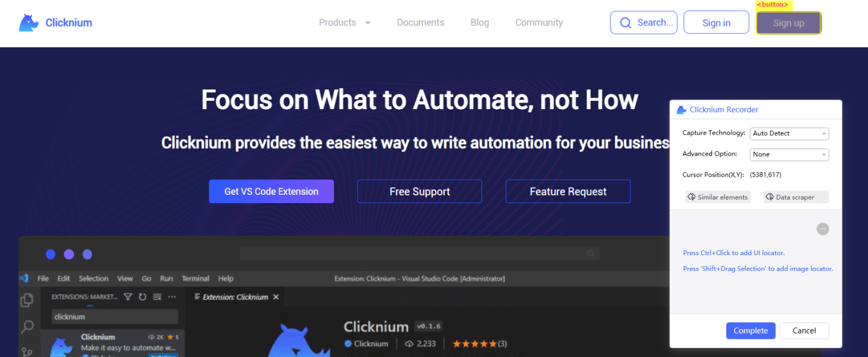The width and height of the screenshot is (868, 357).
Task: Click the magnifier icon in Search box
Action: point(626,23)
